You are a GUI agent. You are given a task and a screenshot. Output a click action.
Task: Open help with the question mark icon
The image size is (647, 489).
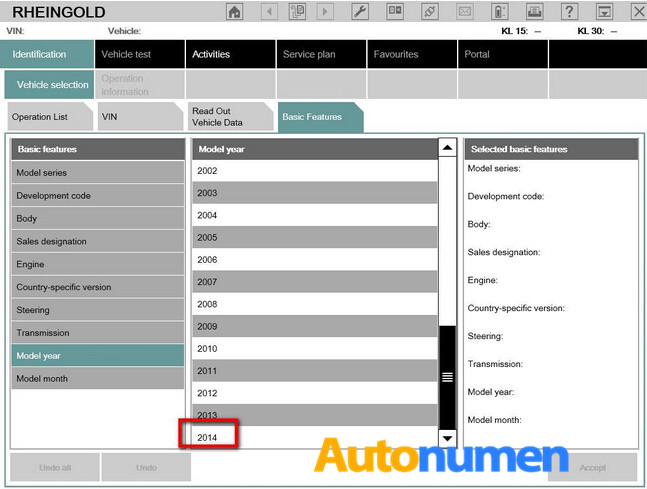coord(569,12)
